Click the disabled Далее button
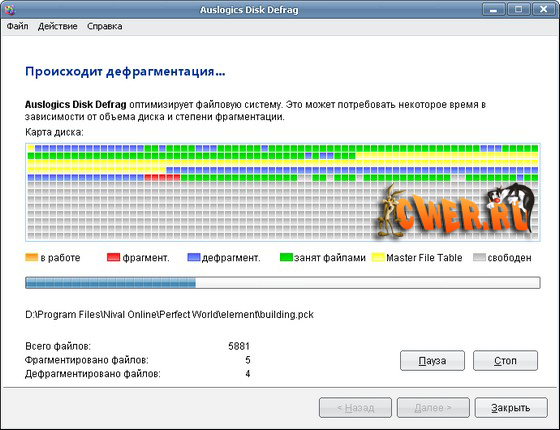This screenshot has height=430, width=560. click(x=433, y=408)
